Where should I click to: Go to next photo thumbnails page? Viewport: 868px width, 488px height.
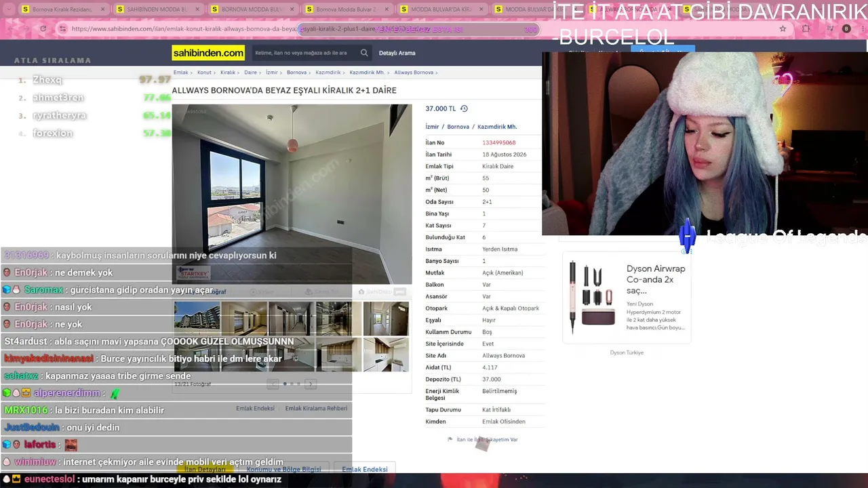pos(311,384)
